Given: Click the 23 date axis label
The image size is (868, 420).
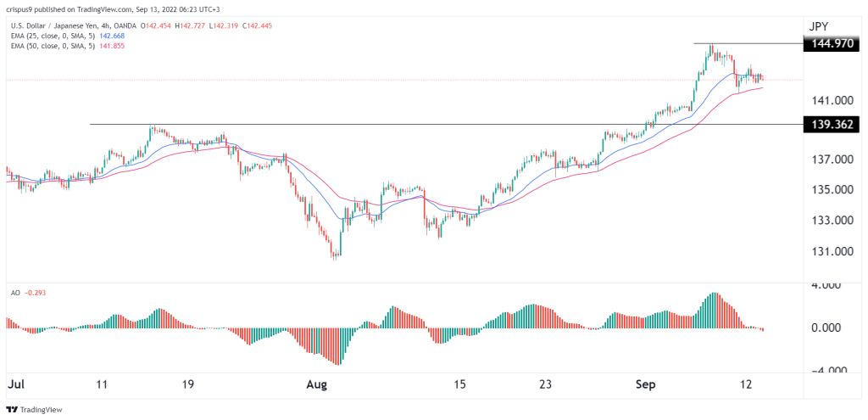Looking at the screenshot, I should (x=545, y=384).
